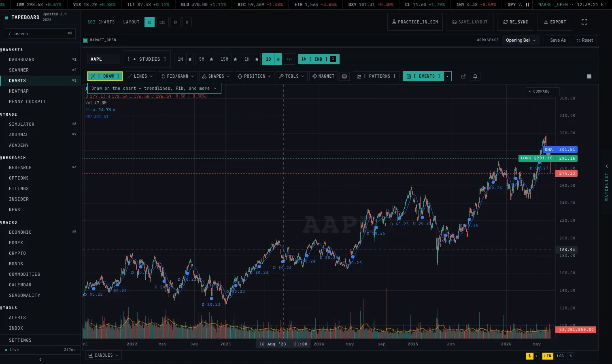This screenshot has width=612, height=364.
Task: Click the stop square icon above chart
Action: click(589, 76)
